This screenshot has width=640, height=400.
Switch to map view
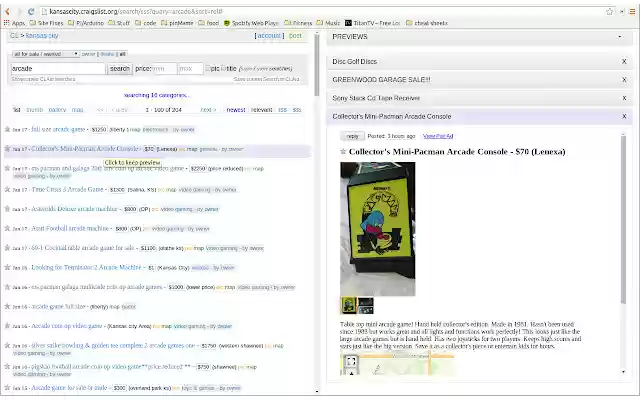77,110
